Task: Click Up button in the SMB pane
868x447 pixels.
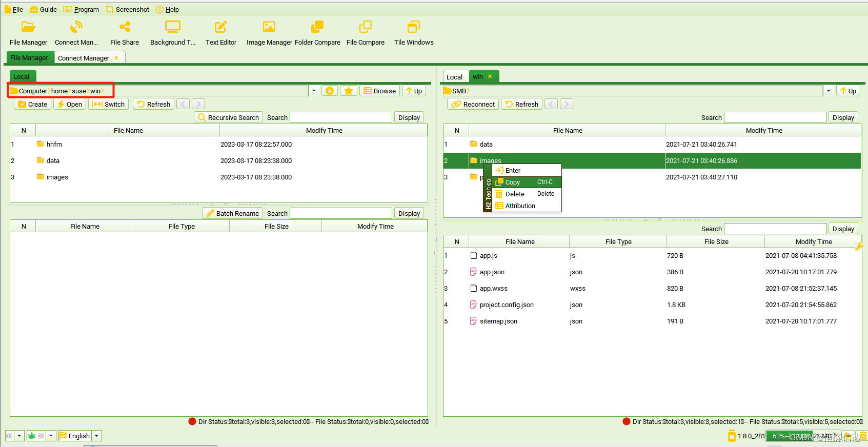Action: (x=848, y=91)
